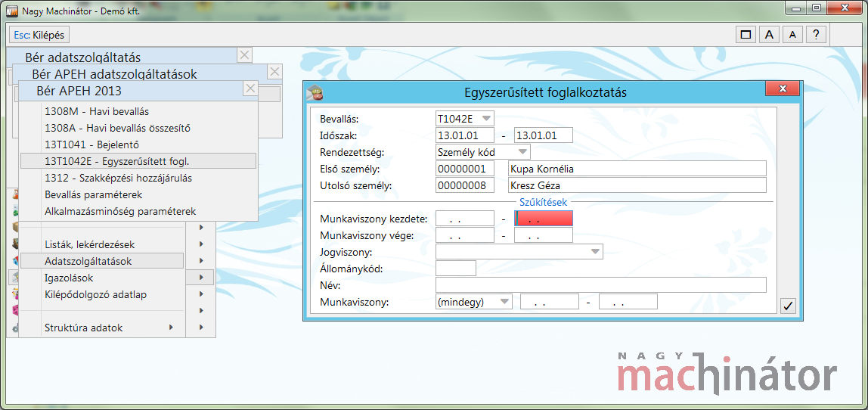Screen dimensions: 868x410
Task: Select 1308A - Havi bevallás összesítő
Action: click(138, 128)
